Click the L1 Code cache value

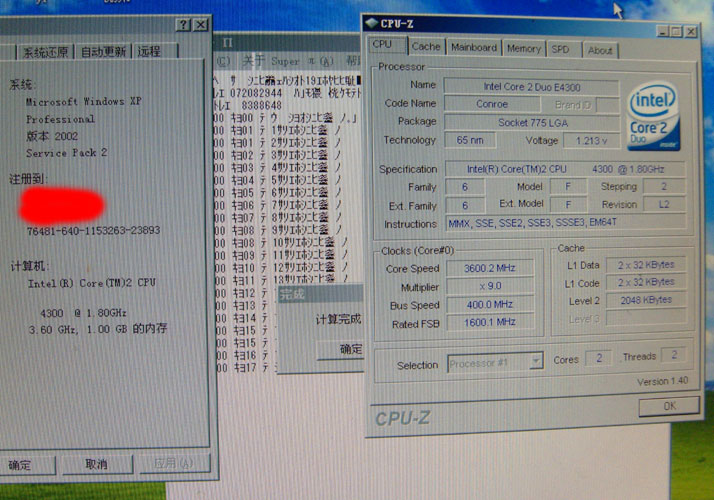646,282
